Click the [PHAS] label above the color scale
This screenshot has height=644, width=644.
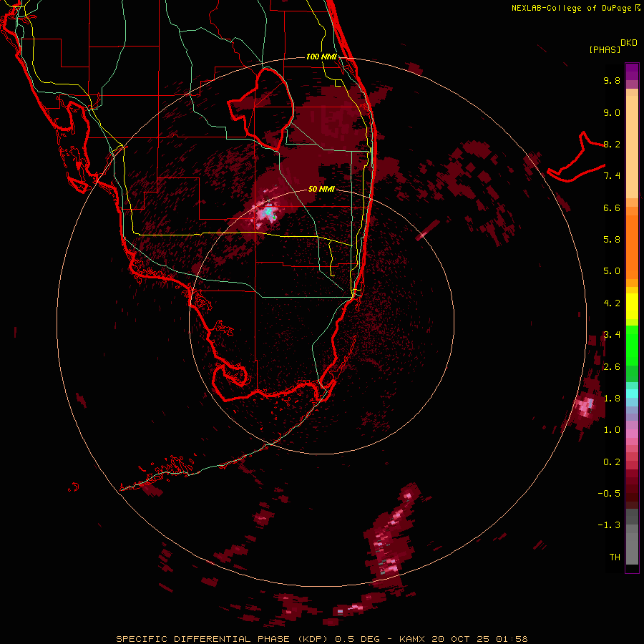[x=605, y=49]
